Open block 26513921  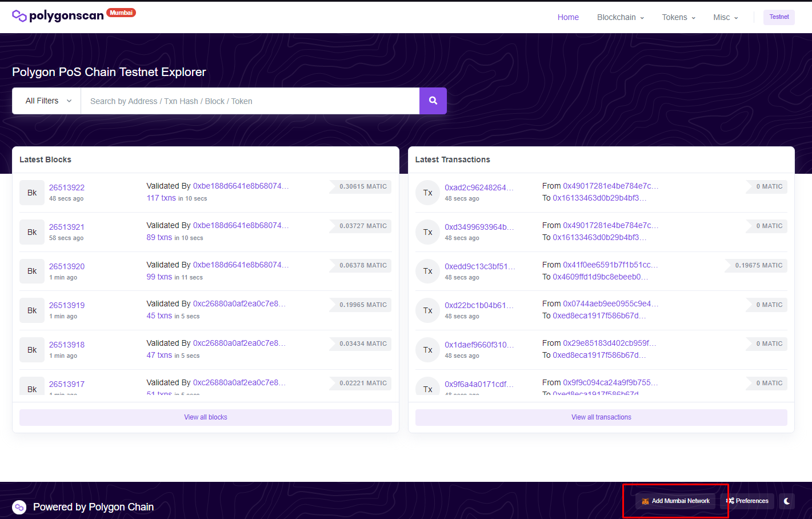coord(67,227)
